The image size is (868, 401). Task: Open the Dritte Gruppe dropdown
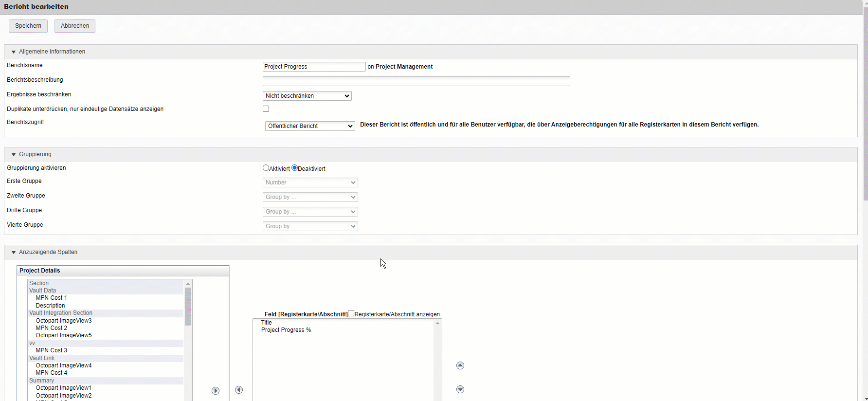[x=310, y=212]
